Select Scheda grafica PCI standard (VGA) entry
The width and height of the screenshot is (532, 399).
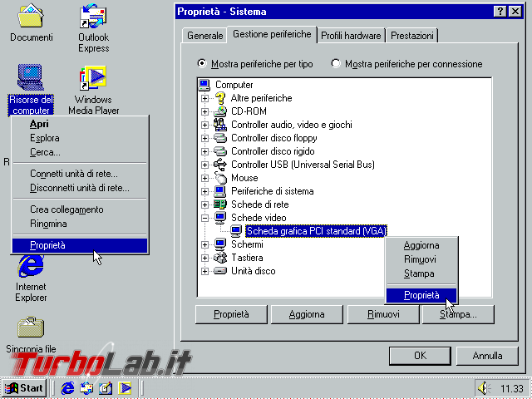click(x=316, y=231)
